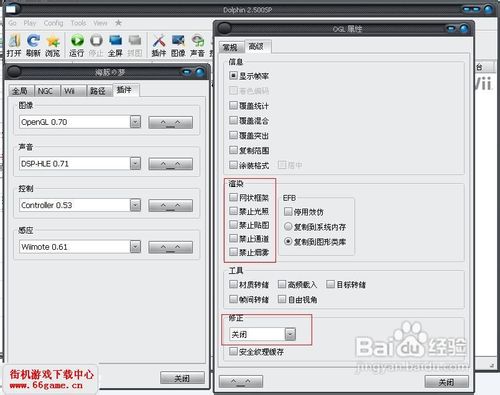Enable 禁止烟雾 checkbox
The width and height of the screenshot is (500, 395).
233,252
